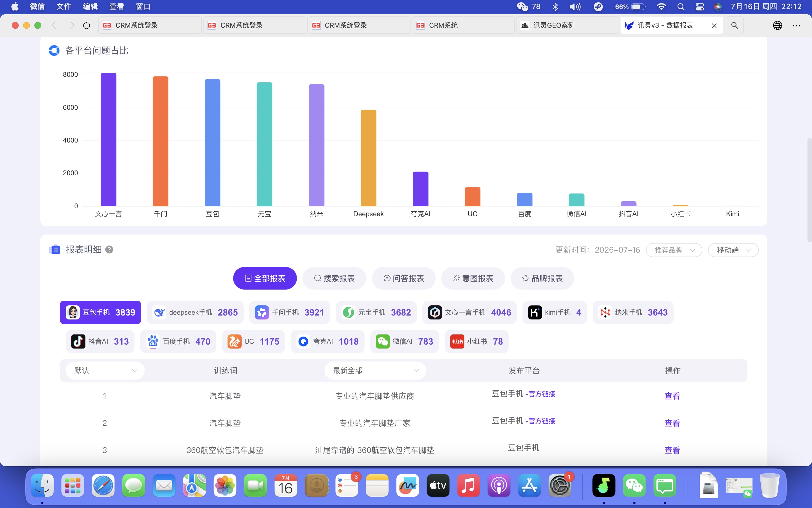
Task: Open the 编辑 menu in the menu bar
Action: pos(90,7)
